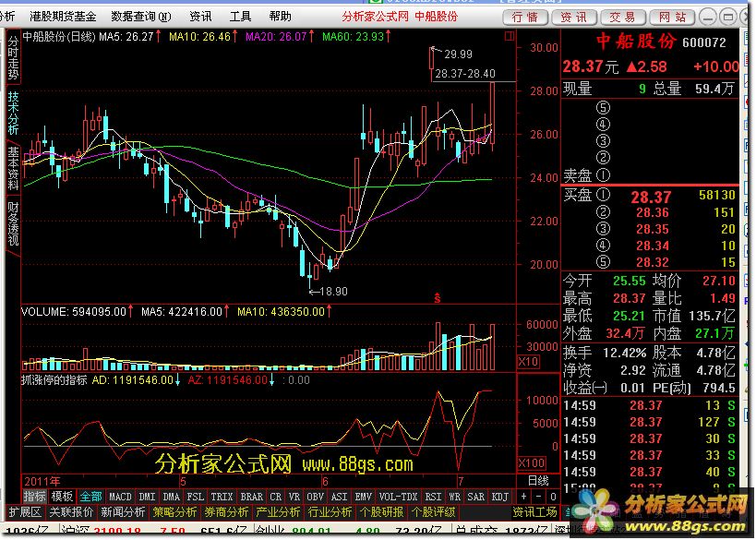Switch to the 基本资料 side tab
The image size is (756, 540).
(13, 168)
